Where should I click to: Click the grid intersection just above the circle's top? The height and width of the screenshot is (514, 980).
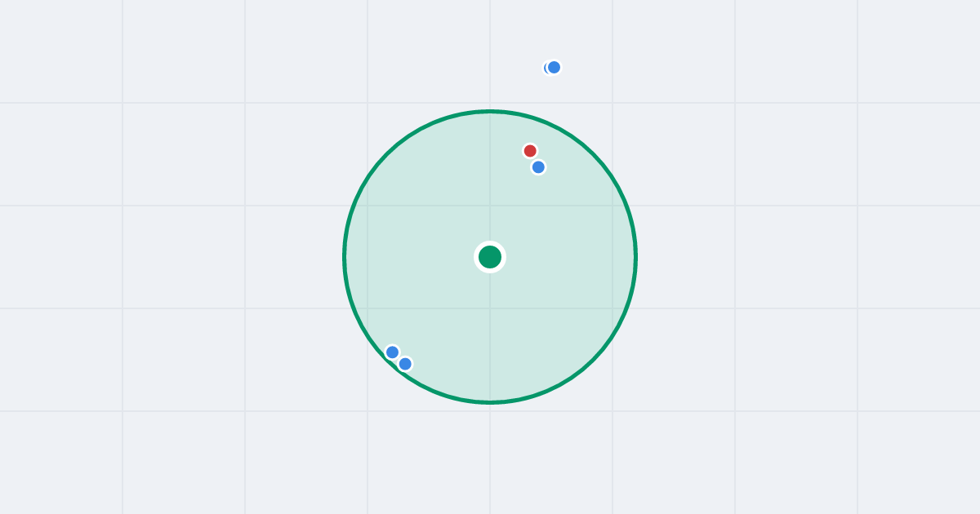click(x=490, y=103)
